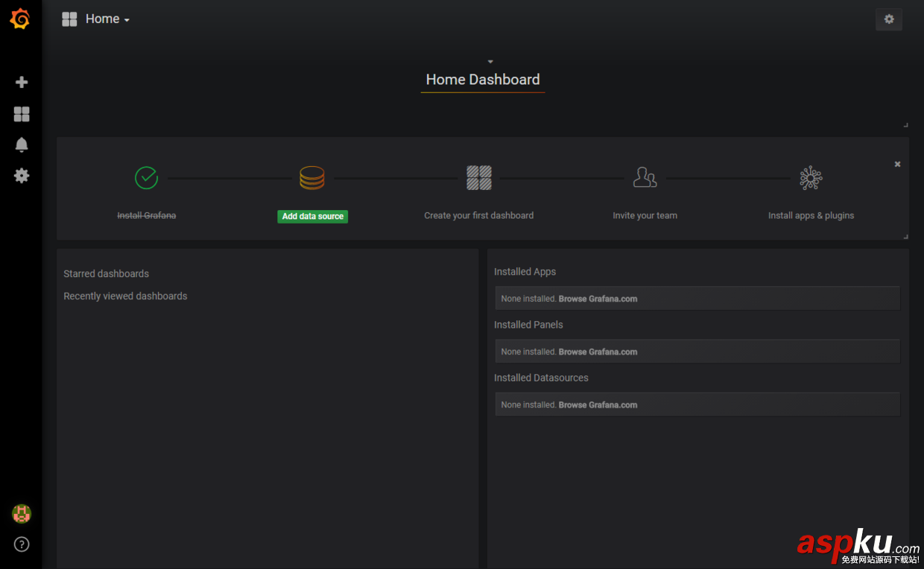This screenshot has width=924, height=569.
Task: Click the struck-through Install Grafana step
Action: (x=147, y=215)
